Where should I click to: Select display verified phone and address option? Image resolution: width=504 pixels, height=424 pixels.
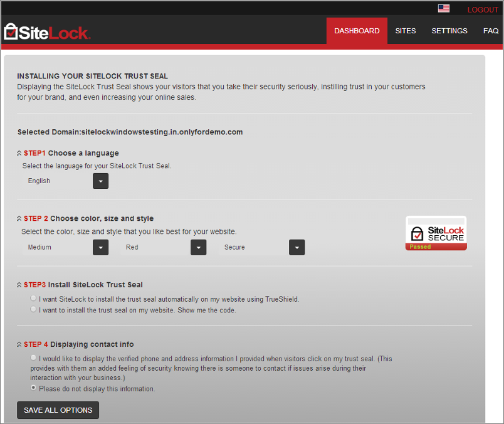34,358
